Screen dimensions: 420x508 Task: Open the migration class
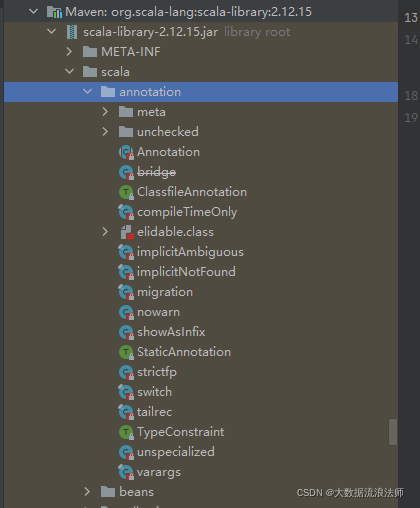pos(165,292)
